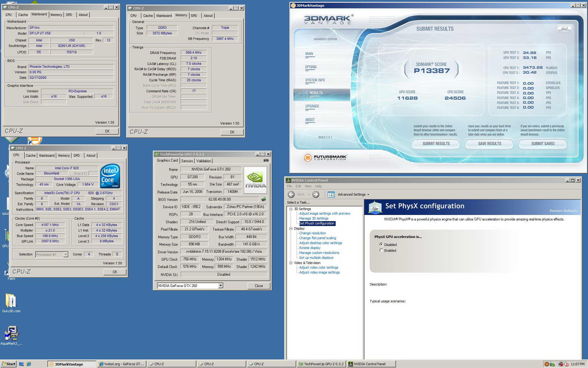Open File menu in NVIDIA Control Panel
The height and width of the screenshot is (368, 588).
pyautogui.click(x=289, y=186)
